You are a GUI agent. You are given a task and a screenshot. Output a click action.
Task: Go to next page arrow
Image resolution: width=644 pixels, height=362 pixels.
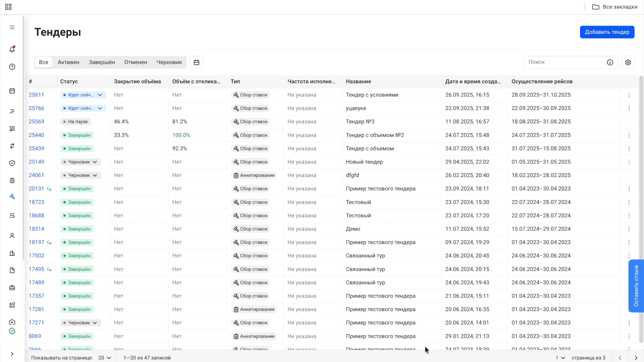636,358
